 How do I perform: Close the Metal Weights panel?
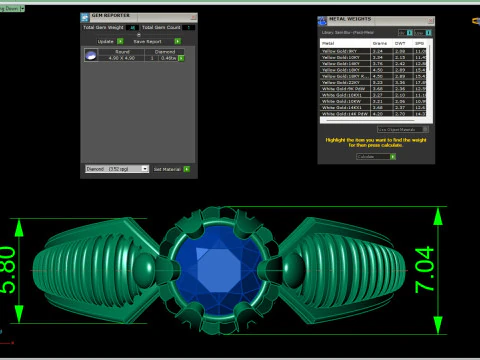[430, 21]
